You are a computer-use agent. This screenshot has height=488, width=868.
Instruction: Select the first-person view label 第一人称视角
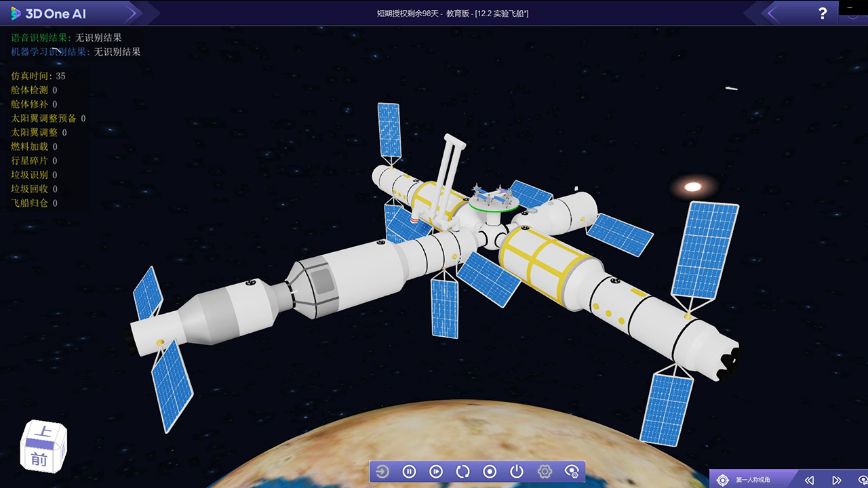(753, 480)
